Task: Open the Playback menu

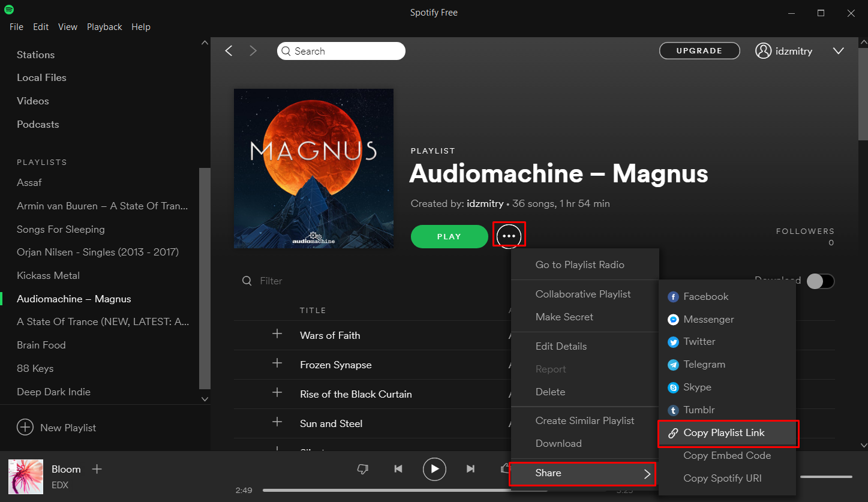Action: [104, 27]
